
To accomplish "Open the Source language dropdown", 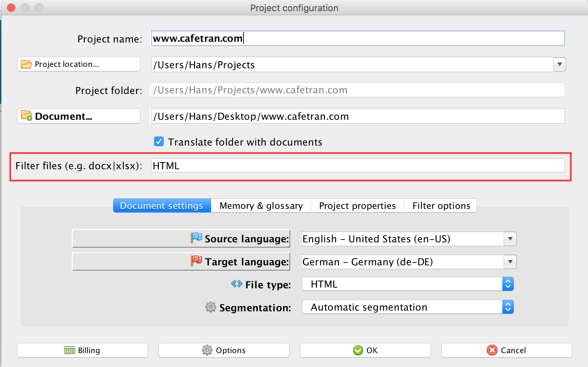I will pos(510,239).
